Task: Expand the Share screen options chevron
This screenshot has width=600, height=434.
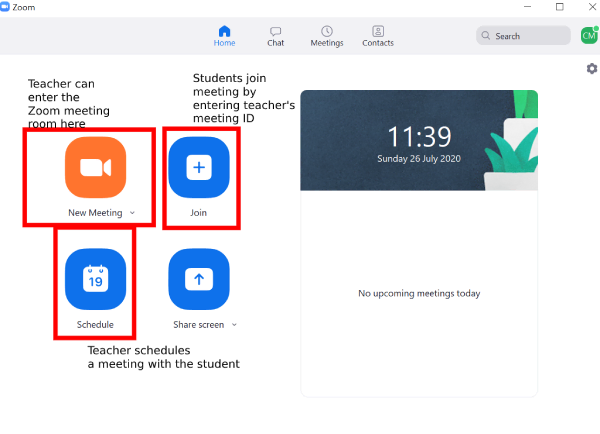Action: [234, 325]
